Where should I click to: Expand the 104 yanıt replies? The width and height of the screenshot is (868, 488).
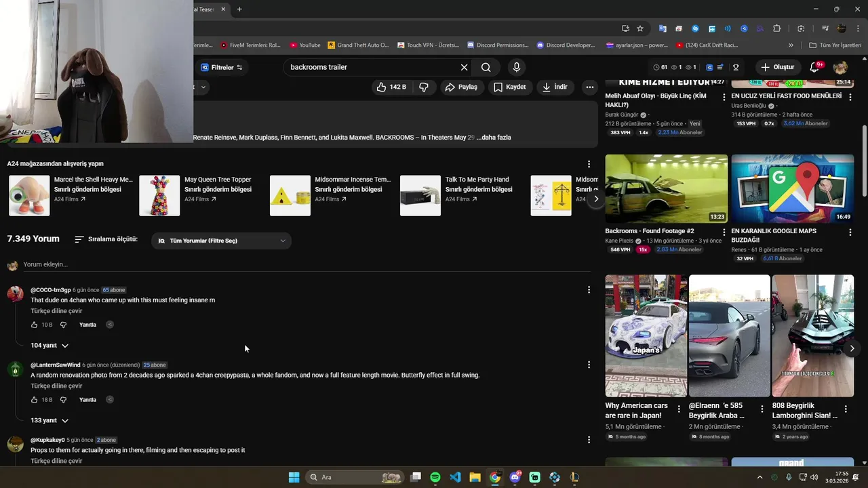pos(50,346)
